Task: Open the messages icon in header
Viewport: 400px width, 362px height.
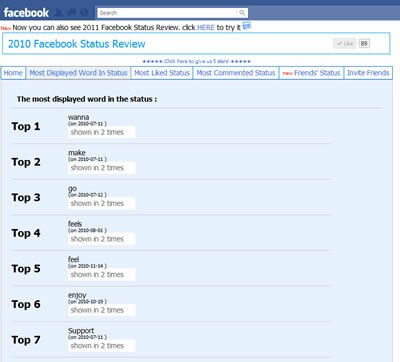Action: [x=71, y=13]
